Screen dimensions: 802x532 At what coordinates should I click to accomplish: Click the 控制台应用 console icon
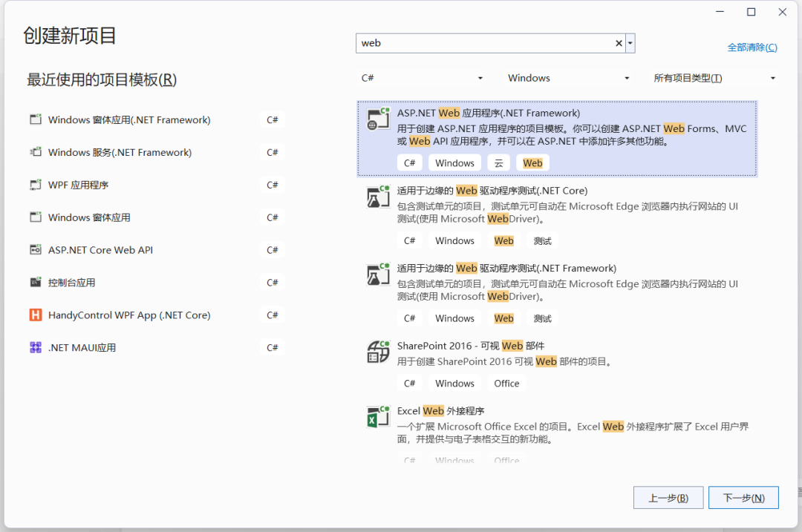coord(36,283)
